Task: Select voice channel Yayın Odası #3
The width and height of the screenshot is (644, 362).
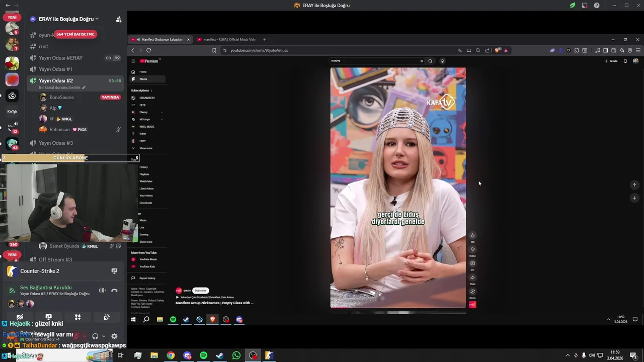Action: click(56, 143)
